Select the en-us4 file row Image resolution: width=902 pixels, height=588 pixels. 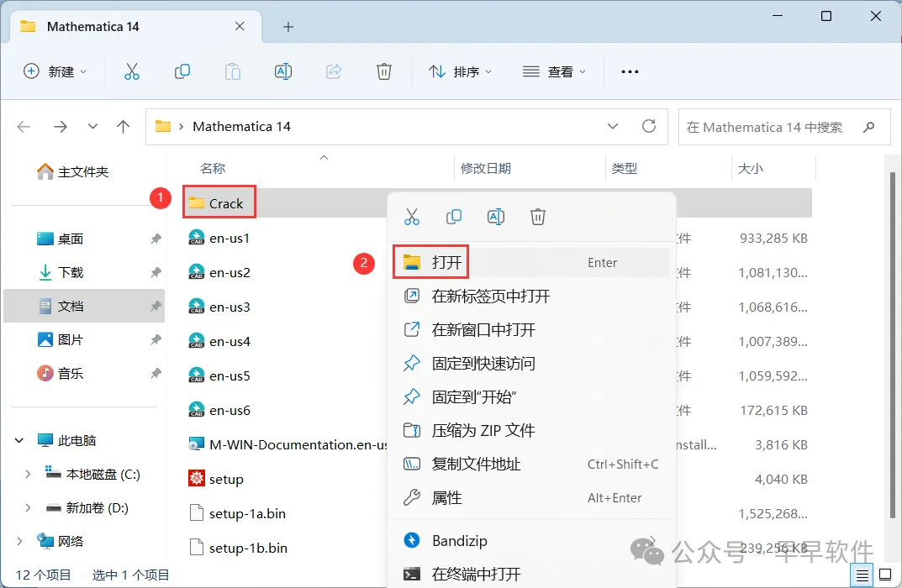(498, 341)
